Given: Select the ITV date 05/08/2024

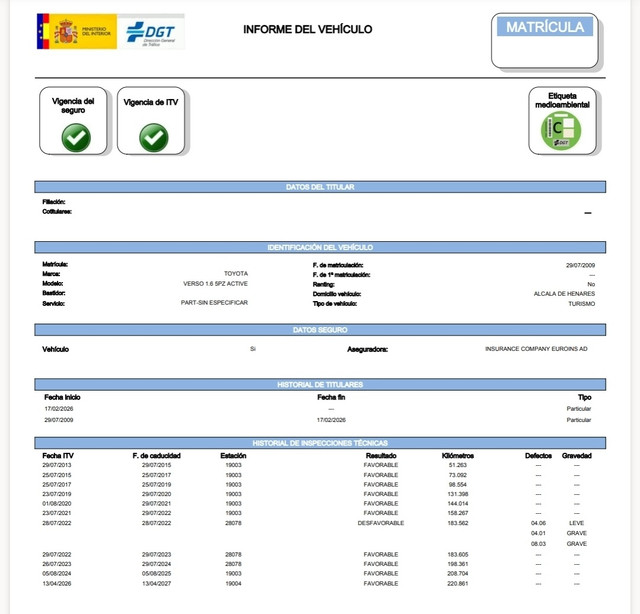Looking at the screenshot, I should point(57,574).
